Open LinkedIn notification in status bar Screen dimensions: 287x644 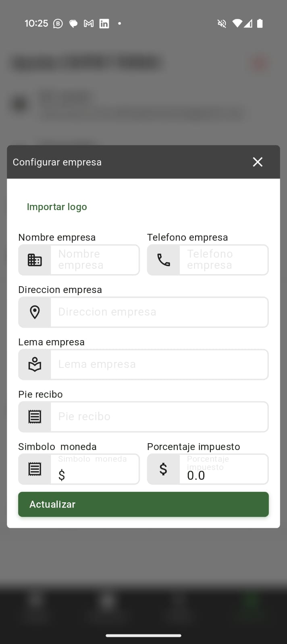104,24
